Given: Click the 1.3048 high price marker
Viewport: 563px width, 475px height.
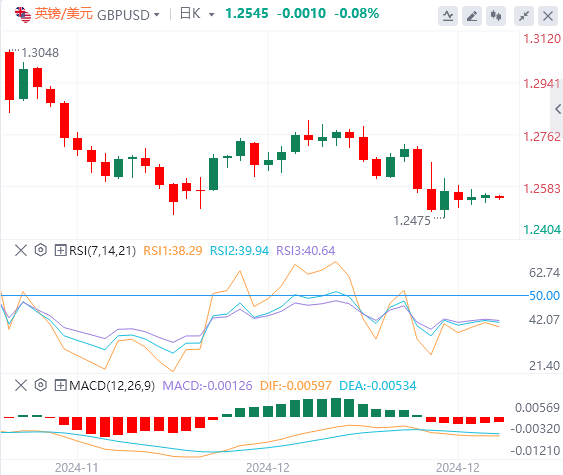Looking at the screenshot, I should [40, 53].
